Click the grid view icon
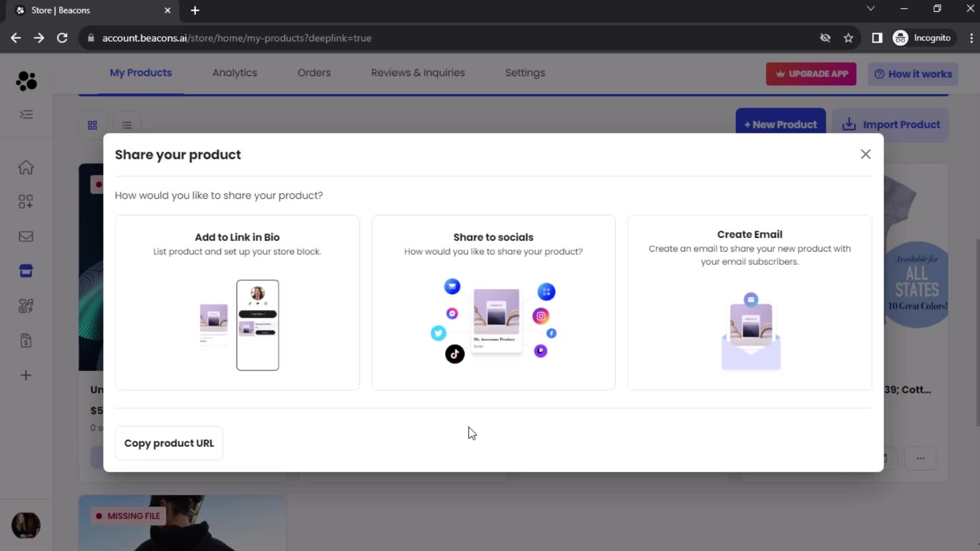The height and width of the screenshot is (551, 980). coord(92,125)
